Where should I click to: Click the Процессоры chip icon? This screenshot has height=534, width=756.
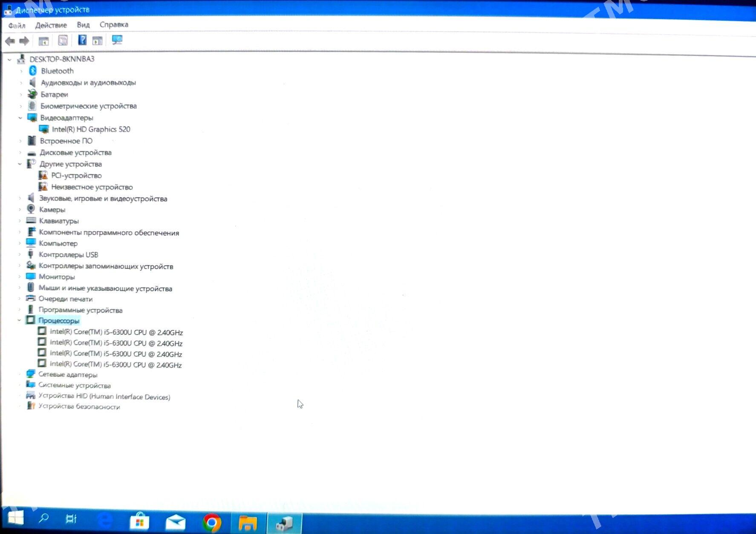coord(31,320)
